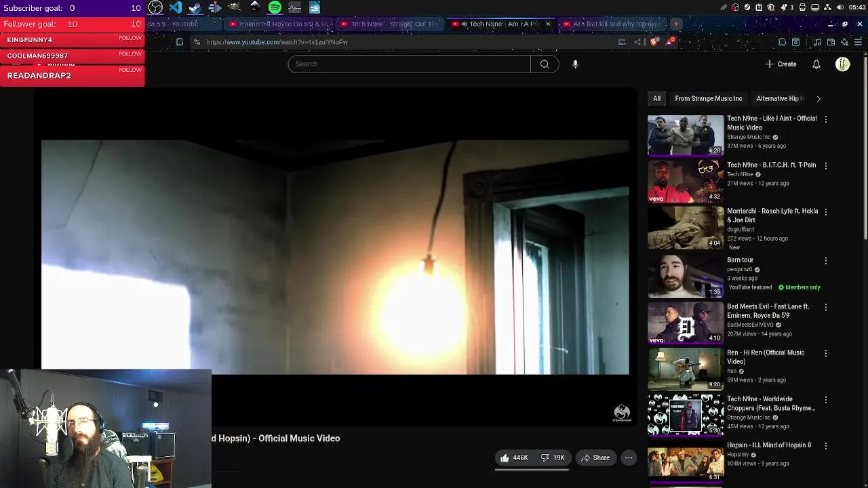Follow KINGFUNNY4 in overlay
Viewport: 868px width, 488px height.
130,38
